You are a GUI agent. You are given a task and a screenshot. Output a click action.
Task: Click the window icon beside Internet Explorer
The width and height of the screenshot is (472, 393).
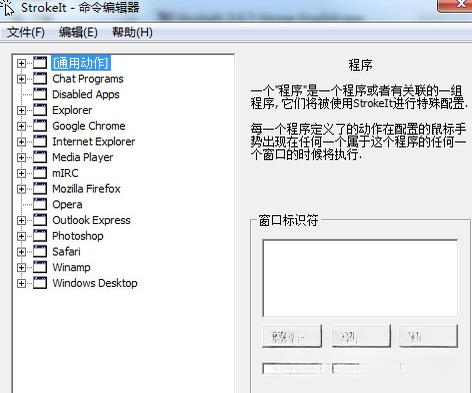[x=40, y=141]
